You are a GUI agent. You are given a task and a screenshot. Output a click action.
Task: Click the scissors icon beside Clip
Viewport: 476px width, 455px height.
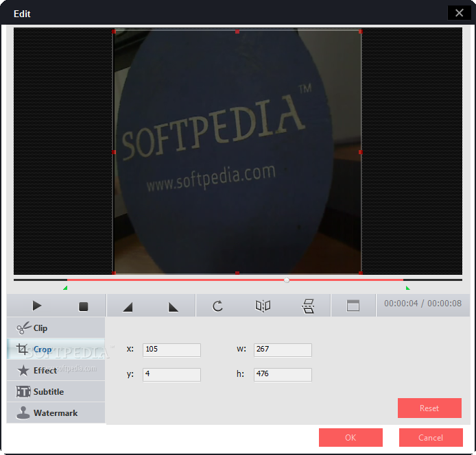(24, 328)
